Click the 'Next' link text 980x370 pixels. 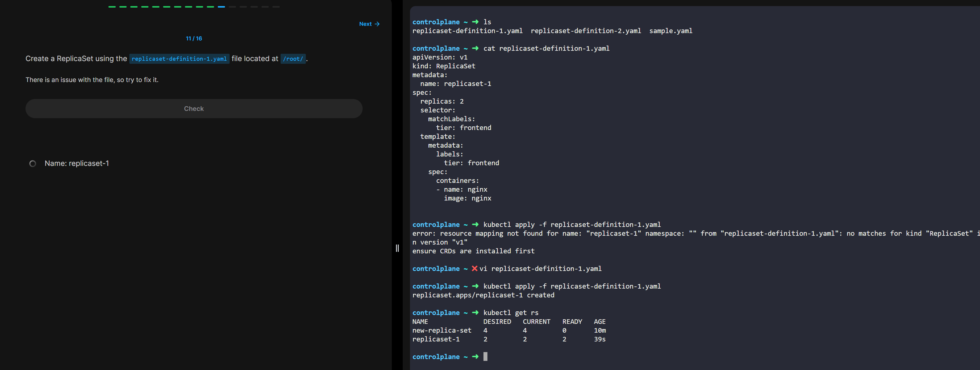coord(365,24)
